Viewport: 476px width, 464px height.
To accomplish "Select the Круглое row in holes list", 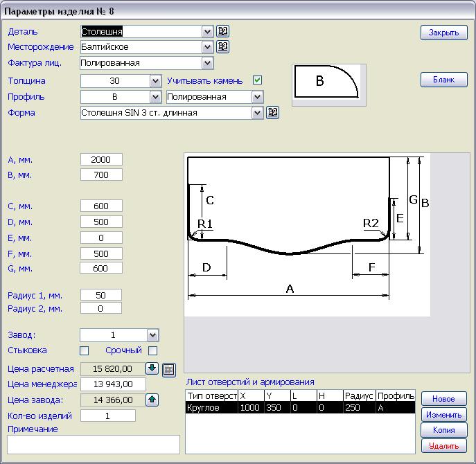I will (x=300, y=407).
